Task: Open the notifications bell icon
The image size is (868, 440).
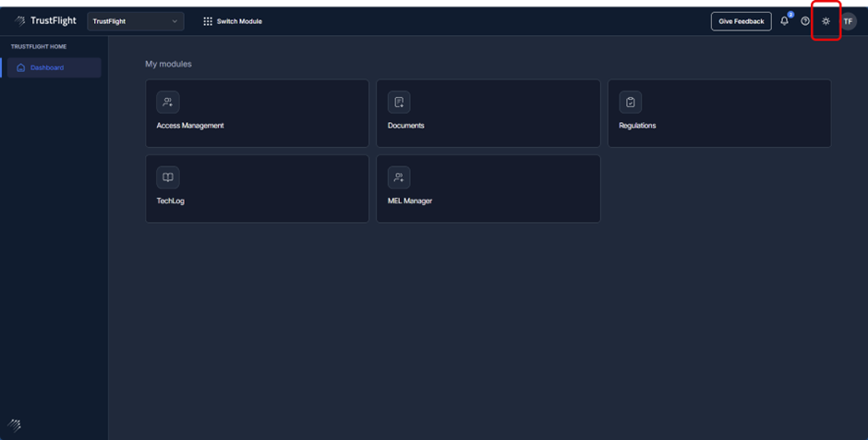Action: tap(784, 21)
